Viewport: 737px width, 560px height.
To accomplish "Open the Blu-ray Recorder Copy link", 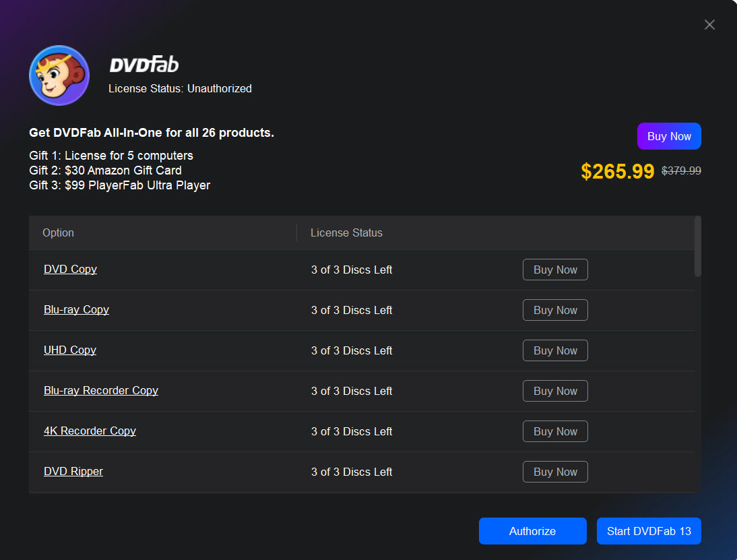I will click(101, 390).
